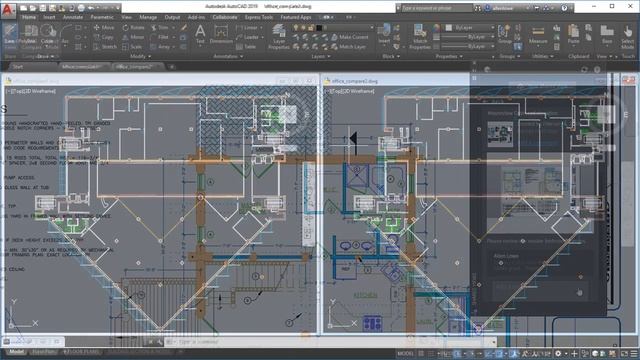
Task: Click the object color swatch in Properties
Action: 449,27
